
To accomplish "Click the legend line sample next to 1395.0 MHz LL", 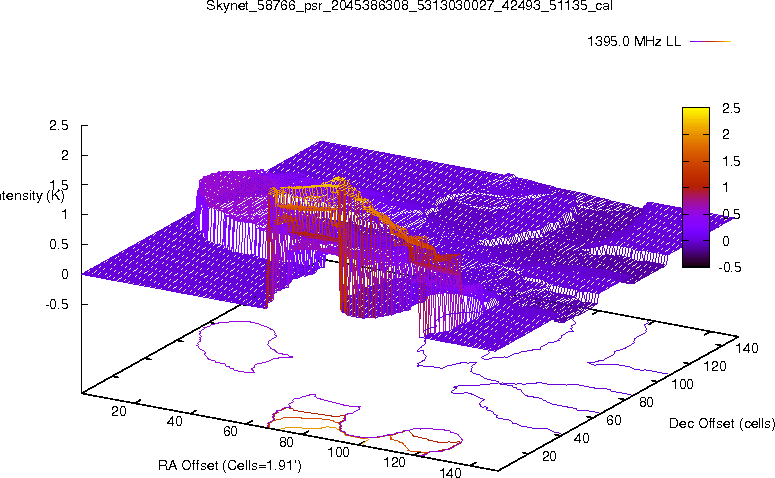I will (710, 42).
